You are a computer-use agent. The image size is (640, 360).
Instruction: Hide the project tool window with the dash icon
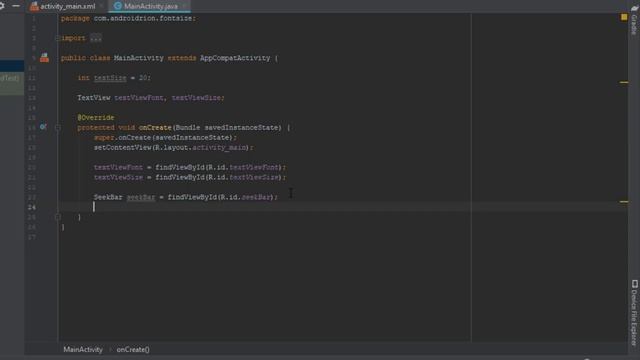16,6
